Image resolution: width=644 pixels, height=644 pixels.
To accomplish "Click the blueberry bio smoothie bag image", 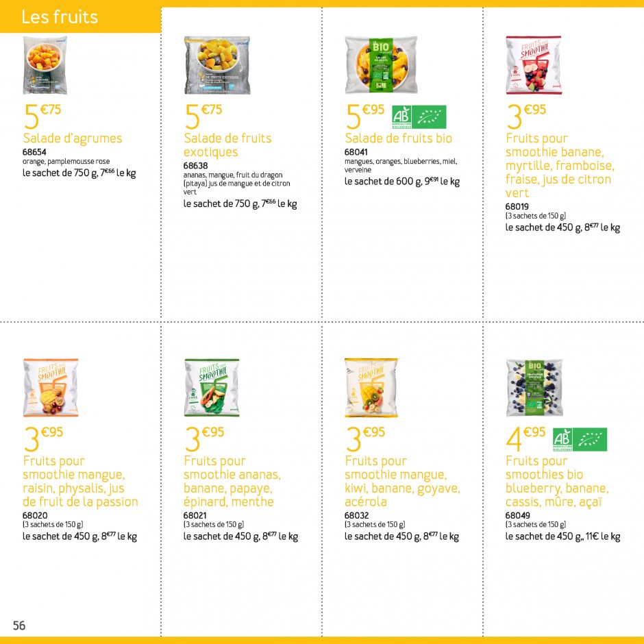I will point(534,387).
